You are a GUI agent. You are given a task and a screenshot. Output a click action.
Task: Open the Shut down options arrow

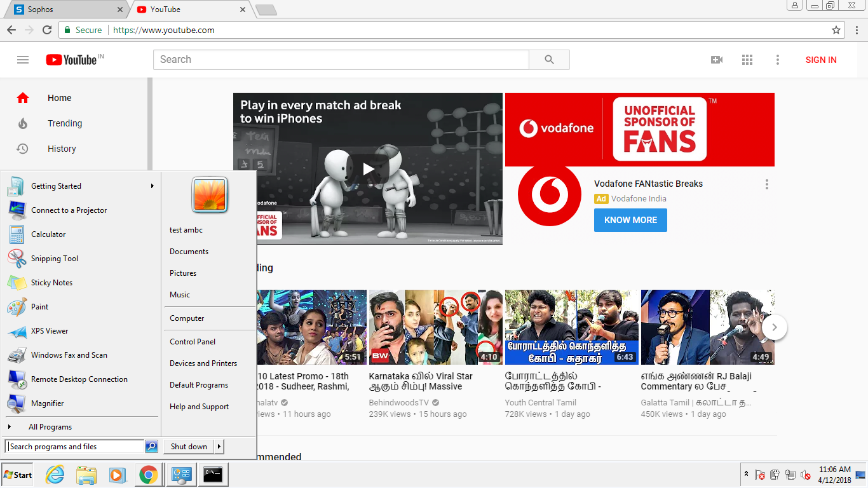pyautogui.click(x=219, y=447)
